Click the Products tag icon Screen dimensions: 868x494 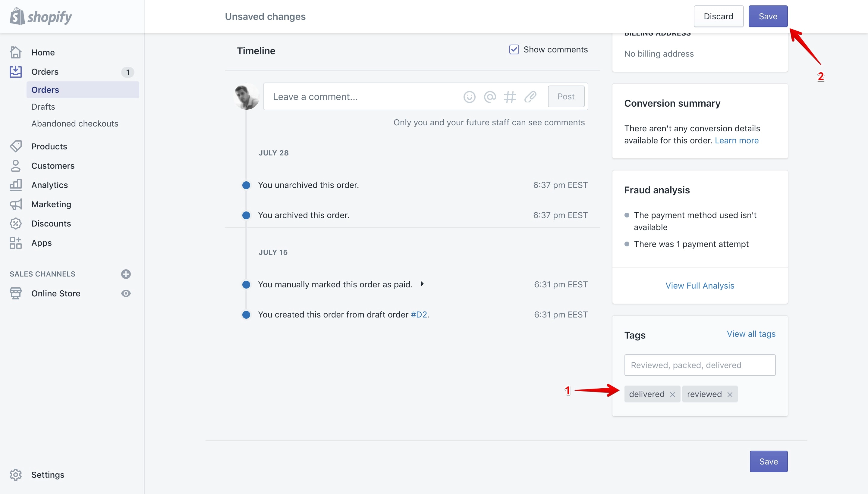pos(16,146)
